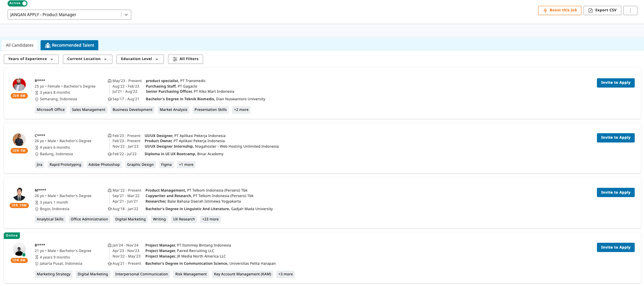Image resolution: width=644 pixels, height=286 pixels.
Task: Click the Online status badge on B****'s card
Action: pos(12,236)
